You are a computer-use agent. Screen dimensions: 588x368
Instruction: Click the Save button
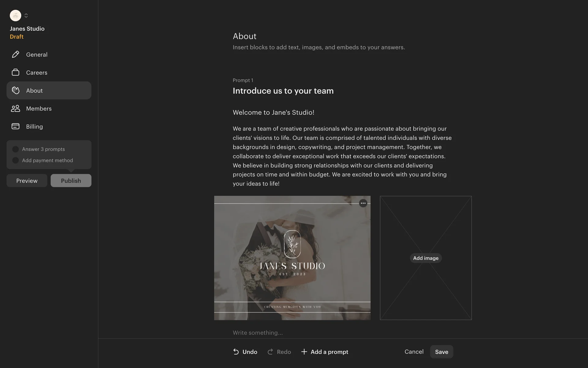pyautogui.click(x=442, y=352)
